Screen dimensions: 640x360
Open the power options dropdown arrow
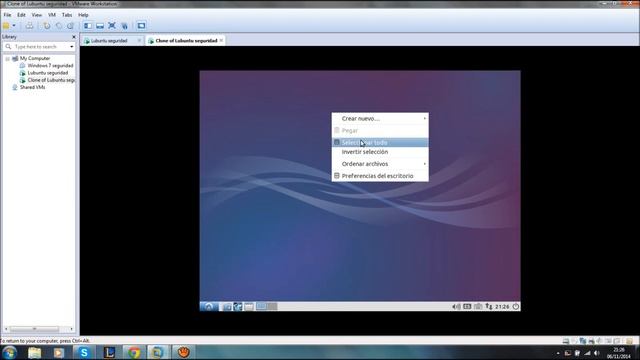pos(14,26)
